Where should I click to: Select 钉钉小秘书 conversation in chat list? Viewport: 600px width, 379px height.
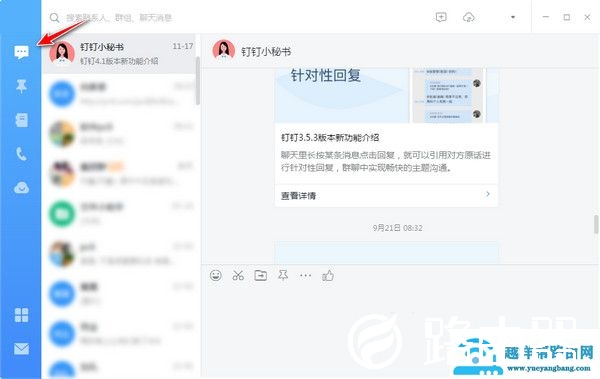(119, 53)
